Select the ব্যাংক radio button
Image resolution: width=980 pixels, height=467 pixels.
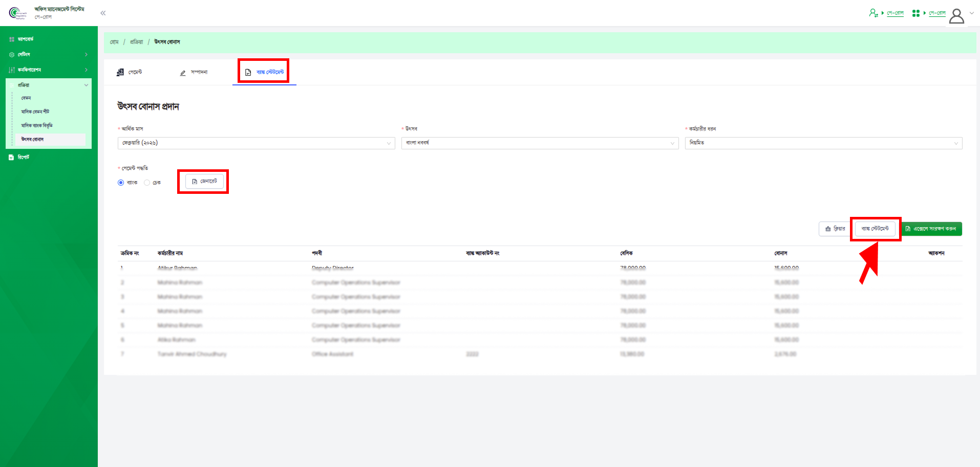[121, 183]
